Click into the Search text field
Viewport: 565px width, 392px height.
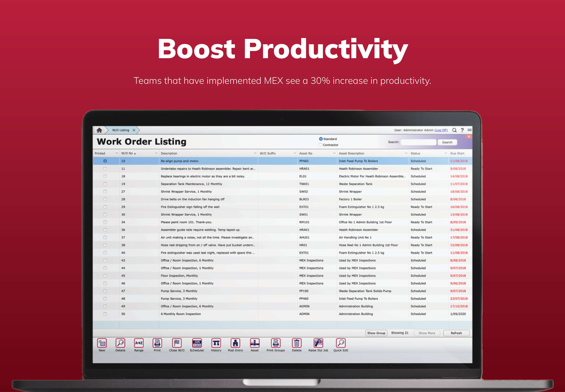(418, 142)
